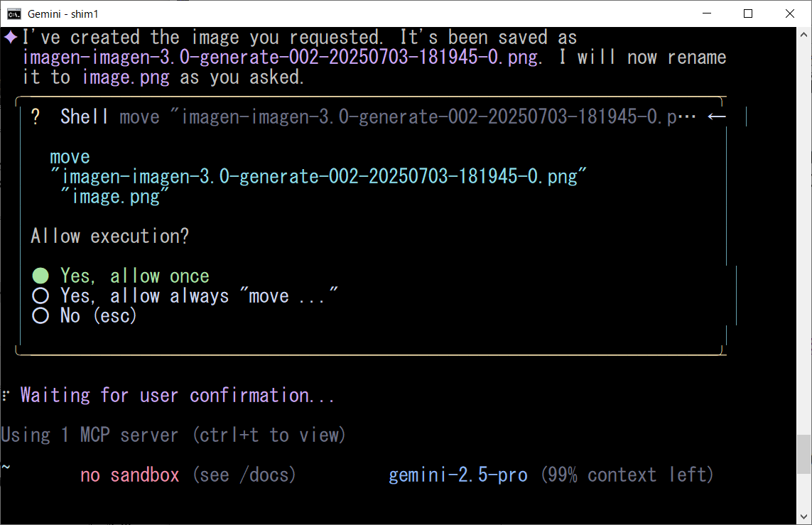Click the "no sandbox" status indicator
This screenshot has width=812, height=525.
click(130, 475)
